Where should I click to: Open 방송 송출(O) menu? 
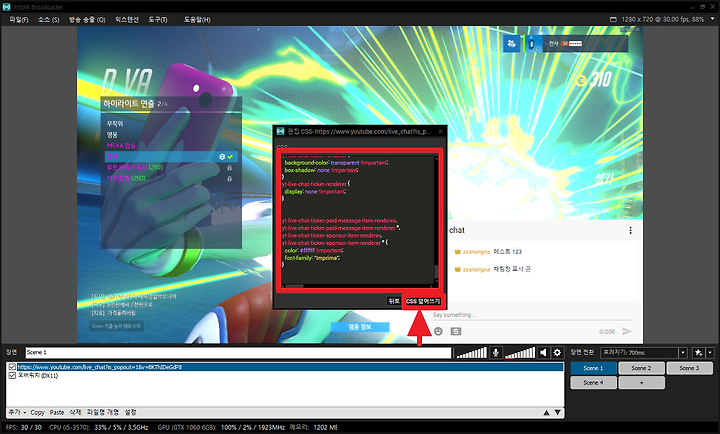click(87, 20)
